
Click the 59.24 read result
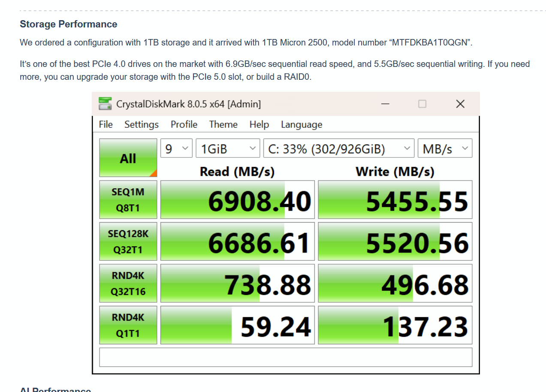pyautogui.click(x=238, y=325)
